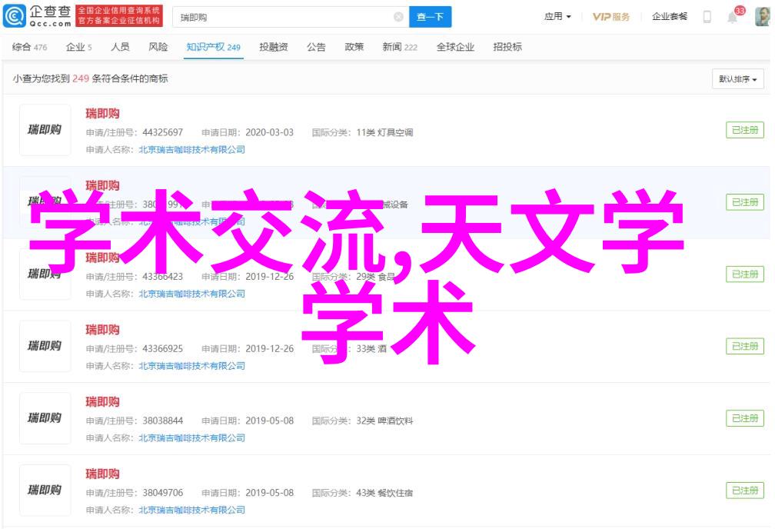This screenshot has width=775, height=532.
Task: Click the class text 11类 灯具空调
Action: tap(384, 132)
